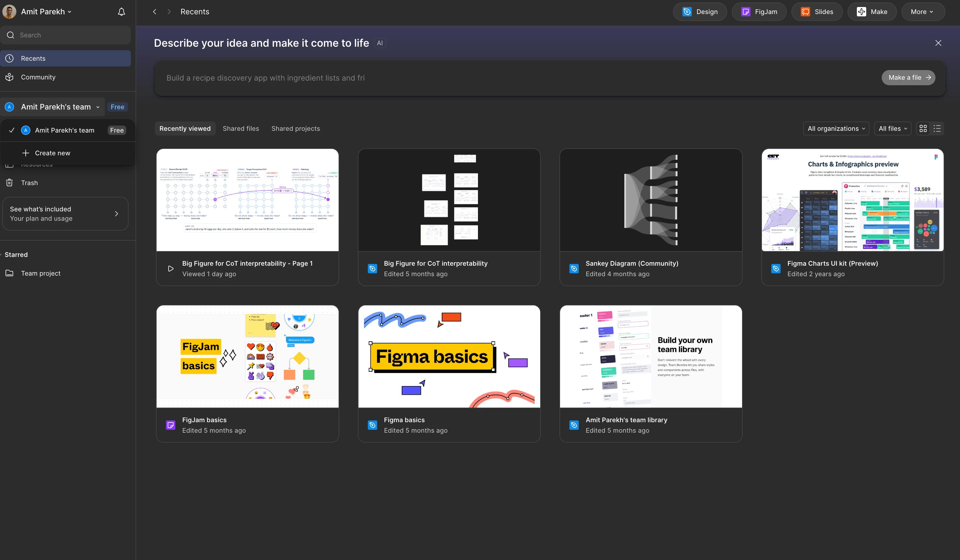This screenshot has height=560, width=960.
Task: Click the Community icon in sidebar
Action: pos(10,77)
